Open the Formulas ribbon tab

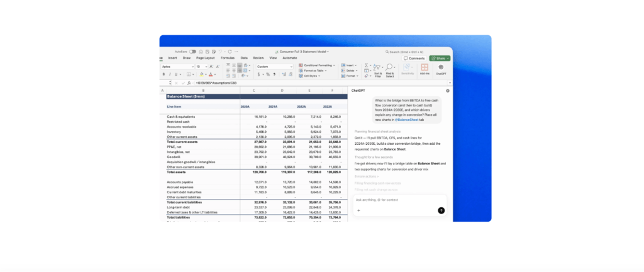pyautogui.click(x=228, y=58)
